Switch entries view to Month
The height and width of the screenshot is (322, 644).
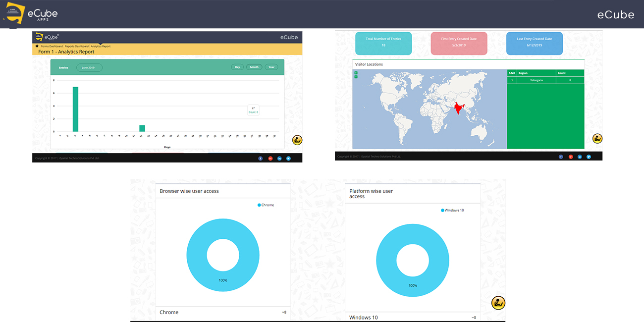pyautogui.click(x=254, y=67)
